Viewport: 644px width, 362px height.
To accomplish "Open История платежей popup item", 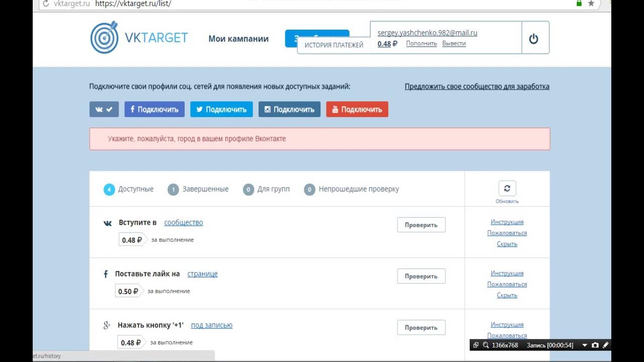I will point(334,45).
